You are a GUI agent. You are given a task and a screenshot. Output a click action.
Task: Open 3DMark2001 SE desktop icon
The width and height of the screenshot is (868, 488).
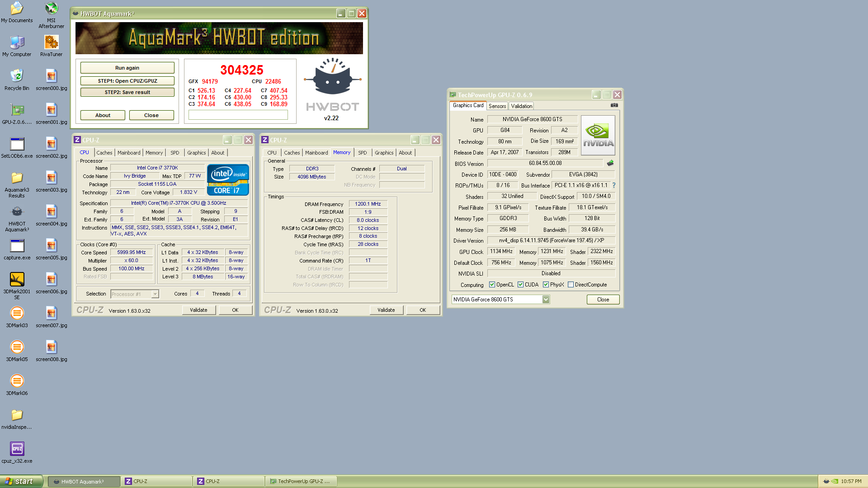17,286
